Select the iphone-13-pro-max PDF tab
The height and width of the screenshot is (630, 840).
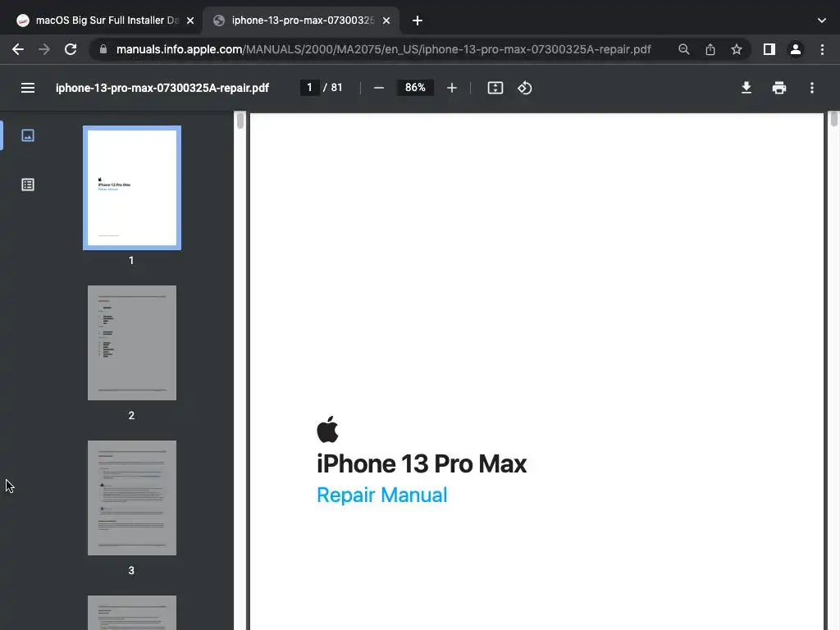click(300, 21)
